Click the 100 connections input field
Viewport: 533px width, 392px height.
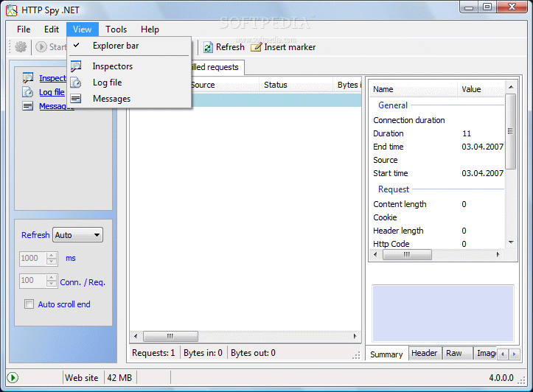tap(33, 281)
